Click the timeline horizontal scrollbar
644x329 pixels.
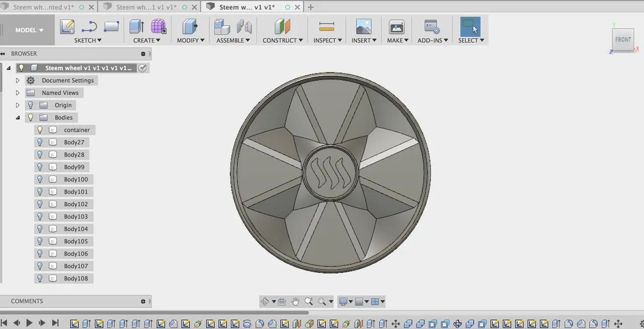coord(154,313)
